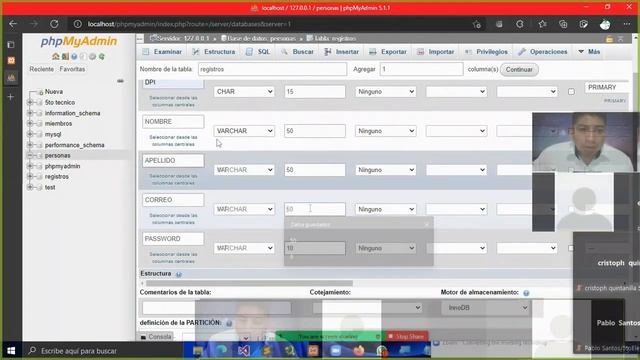Click Reciente link
This screenshot has height=360, width=640.
point(41,69)
